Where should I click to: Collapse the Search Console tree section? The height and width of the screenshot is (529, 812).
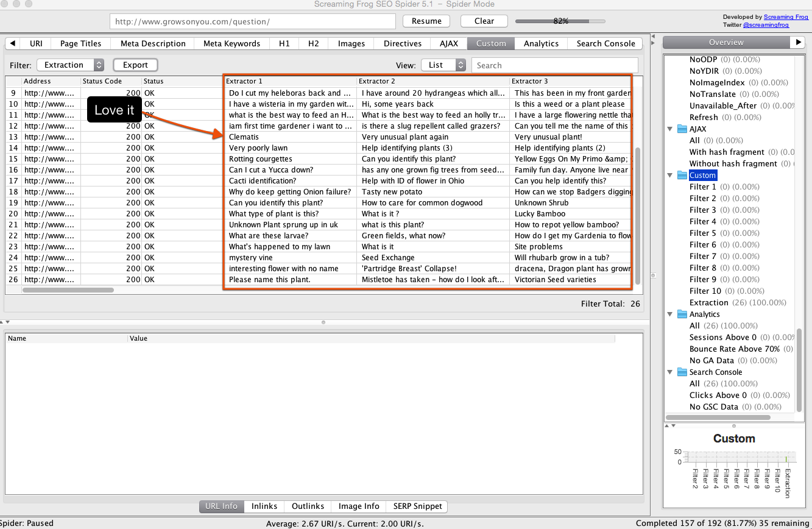click(x=670, y=372)
